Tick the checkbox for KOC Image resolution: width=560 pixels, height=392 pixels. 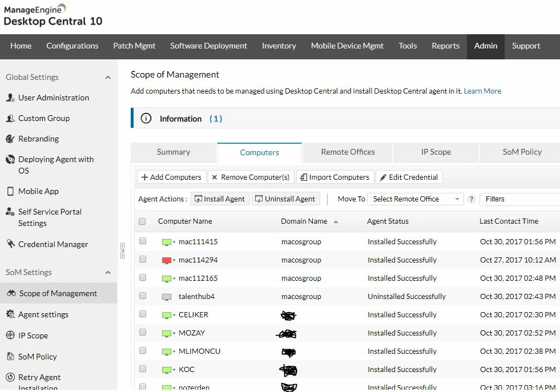(143, 369)
